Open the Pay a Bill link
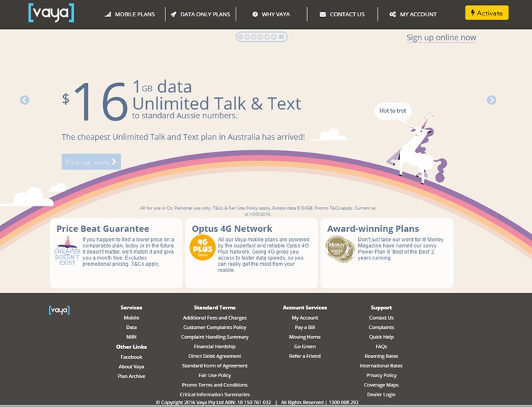Viewport: 532px width, 407px height. click(305, 328)
